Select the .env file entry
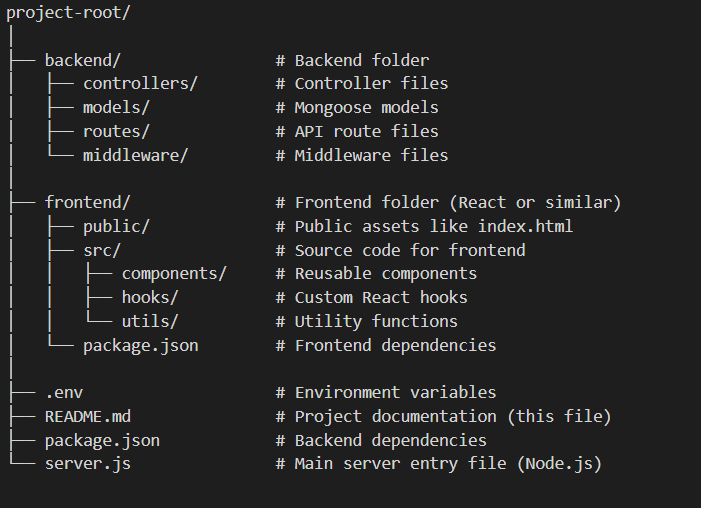Viewport: 701px width, 508px height. tap(64, 393)
